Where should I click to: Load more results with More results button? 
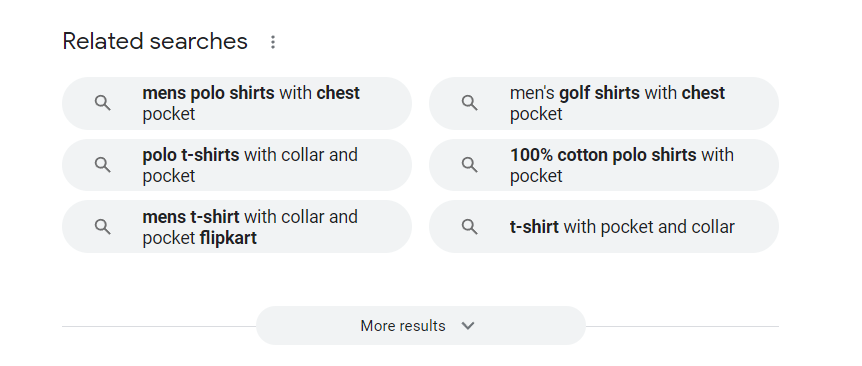(x=421, y=325)
